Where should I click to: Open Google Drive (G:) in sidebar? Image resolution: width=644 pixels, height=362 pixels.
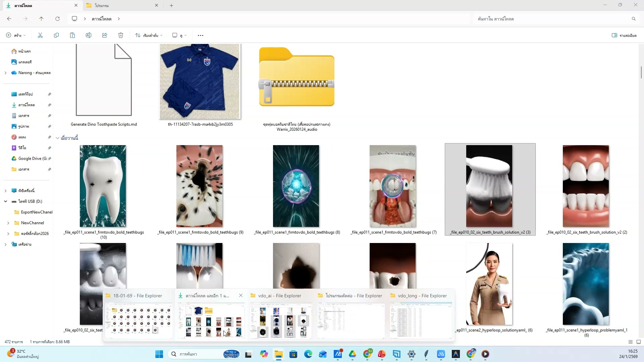point(32,159)
